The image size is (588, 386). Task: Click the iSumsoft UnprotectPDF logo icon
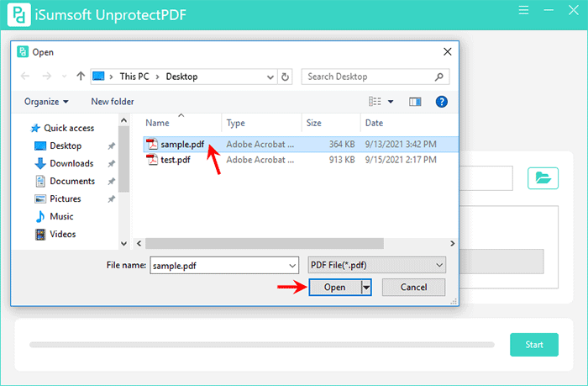[x=18, y=14]
